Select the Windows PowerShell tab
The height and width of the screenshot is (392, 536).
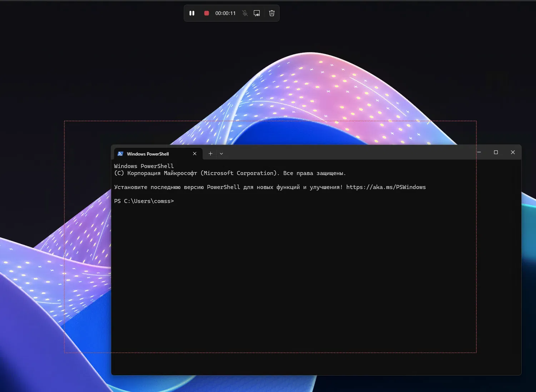pos(158,154)
